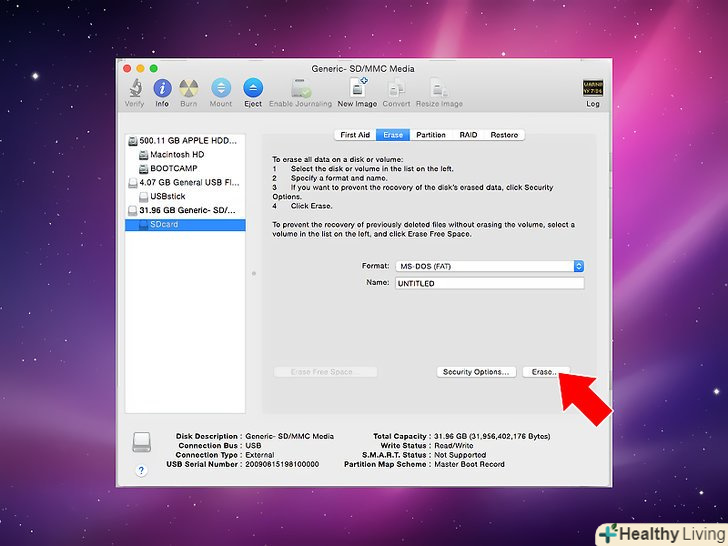Screen dimensions: 728x546
Task: Click the sidebar splitter handle dot
Action: click(x=254, y=273)
